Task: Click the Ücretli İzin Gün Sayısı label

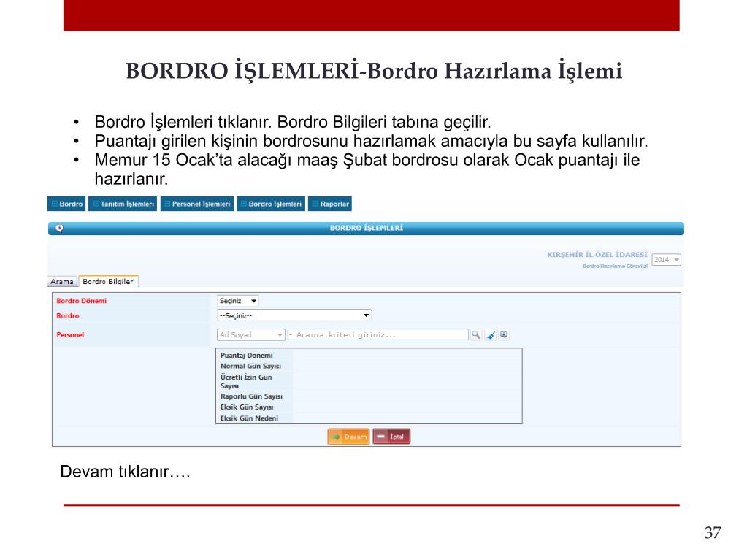Action: (246, 381)
